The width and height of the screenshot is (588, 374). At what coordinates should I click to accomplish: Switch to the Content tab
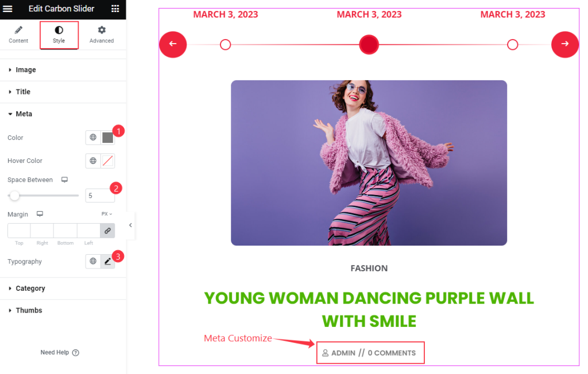(x=18, y=35)
